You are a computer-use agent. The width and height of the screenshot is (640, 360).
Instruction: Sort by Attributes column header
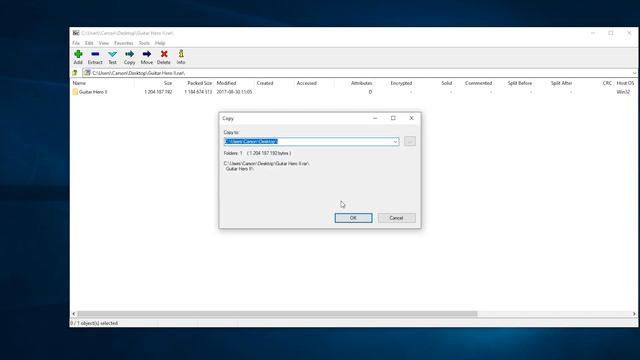click(361, 83)
